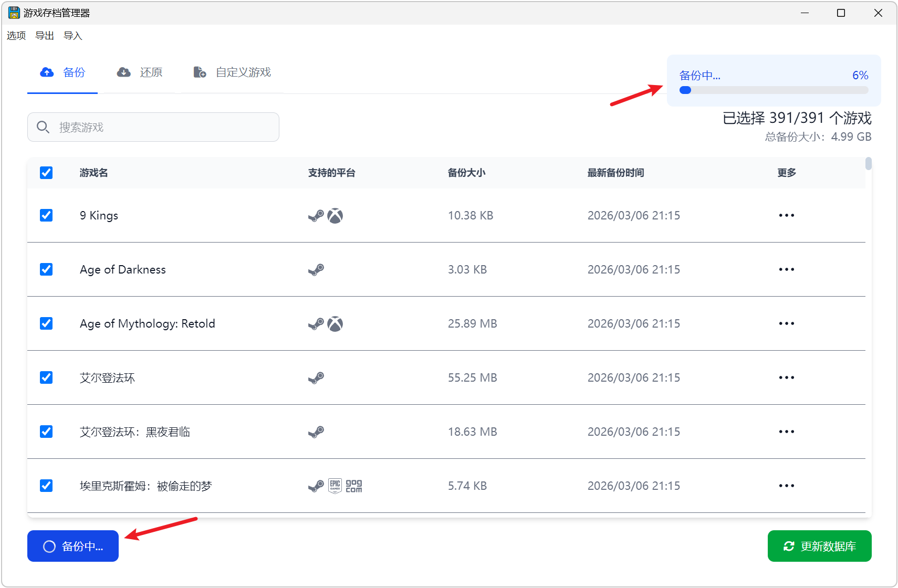Click the backup size 3.03 KB
Screen dimensions: 898x588
pos(467,269)
